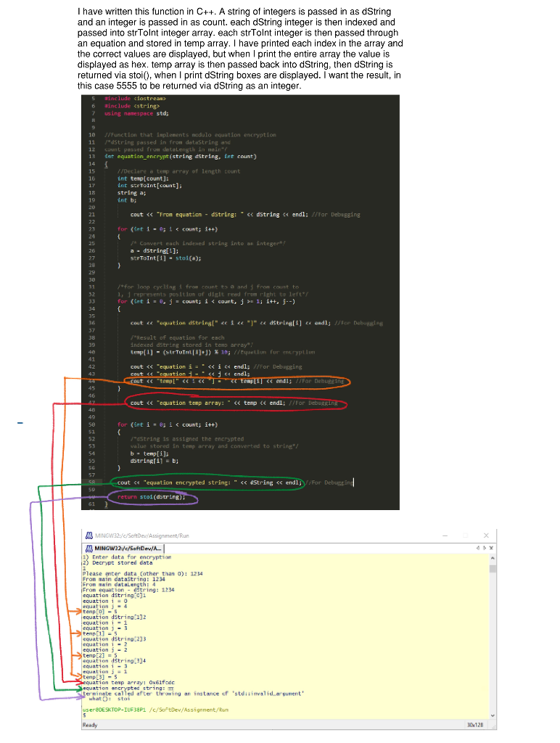Click the terminal scrollbar down arrow
The image size is (560, 743).
(x=493, y=715)
